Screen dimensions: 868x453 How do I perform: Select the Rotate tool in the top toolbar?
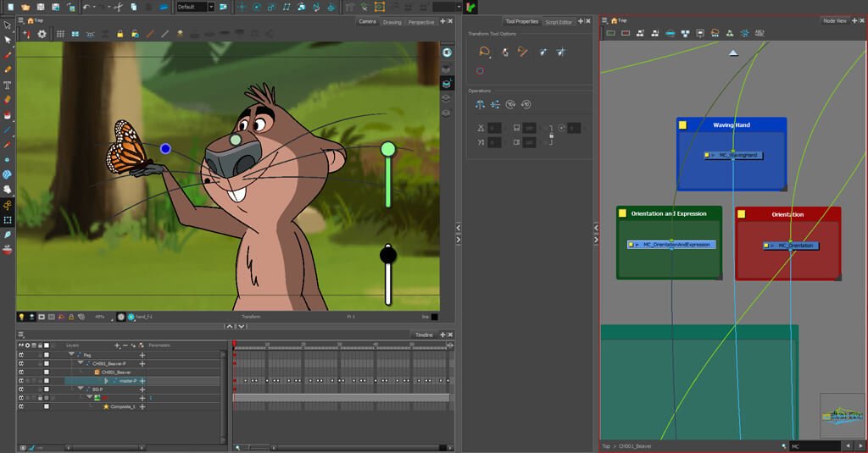click(x=257, y=7)
